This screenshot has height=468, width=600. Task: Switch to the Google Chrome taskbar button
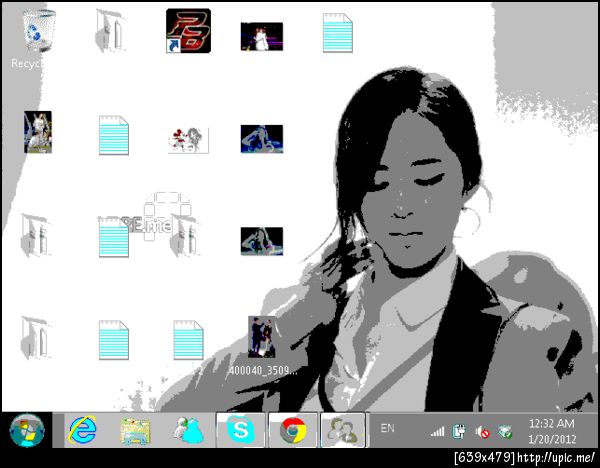293,430
